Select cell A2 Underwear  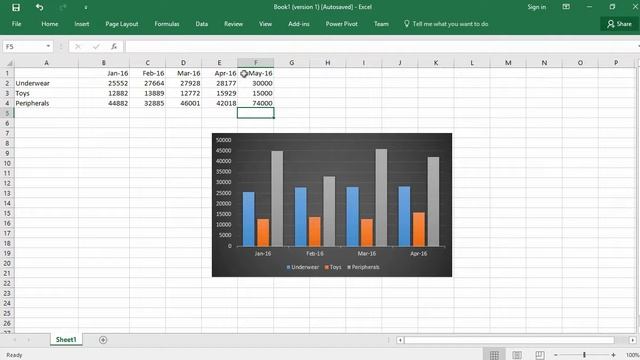[x=46, y=83]
